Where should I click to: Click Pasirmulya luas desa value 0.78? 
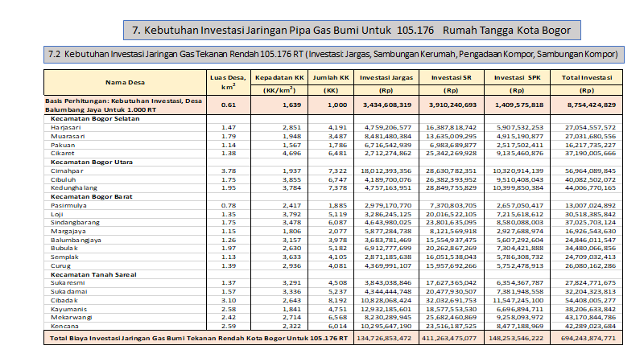point(229,206)
